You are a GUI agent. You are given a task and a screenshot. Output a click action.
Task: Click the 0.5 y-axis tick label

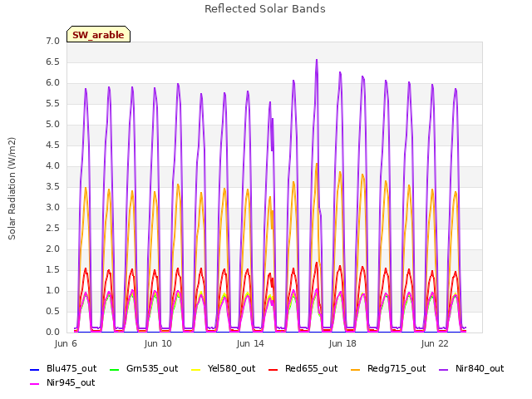(52, 312)
